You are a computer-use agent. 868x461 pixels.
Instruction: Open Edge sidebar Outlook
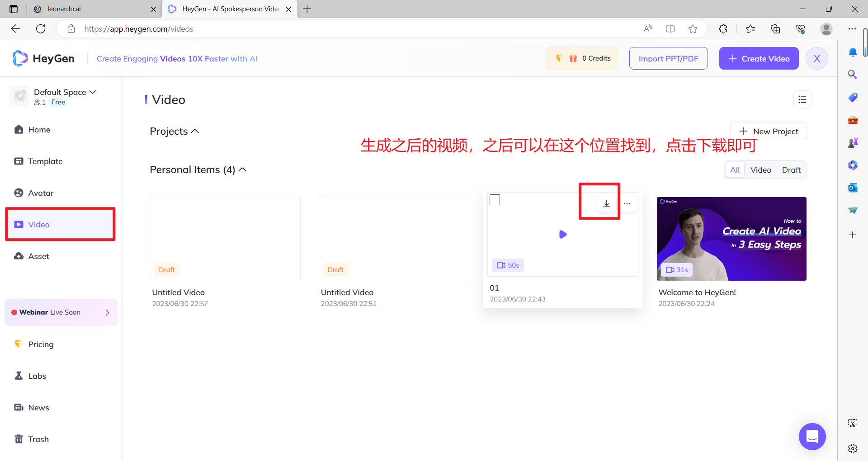pos(853,188)
